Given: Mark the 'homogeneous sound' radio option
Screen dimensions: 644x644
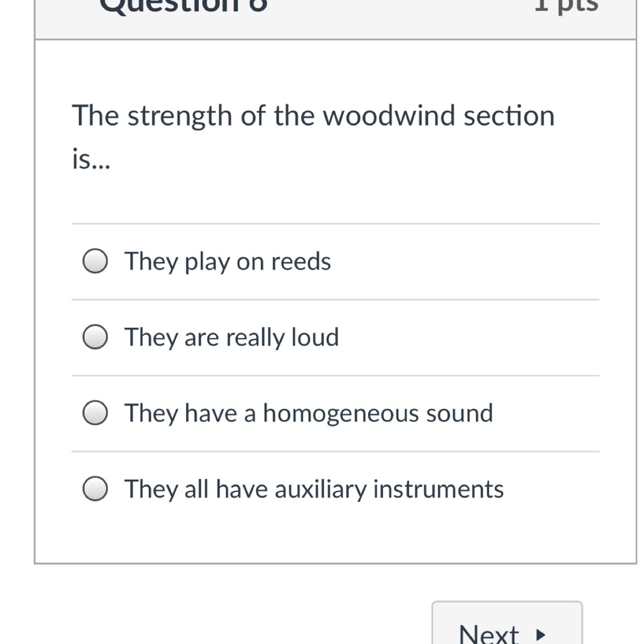Looking at the screenshot, I should coord(96,413).
